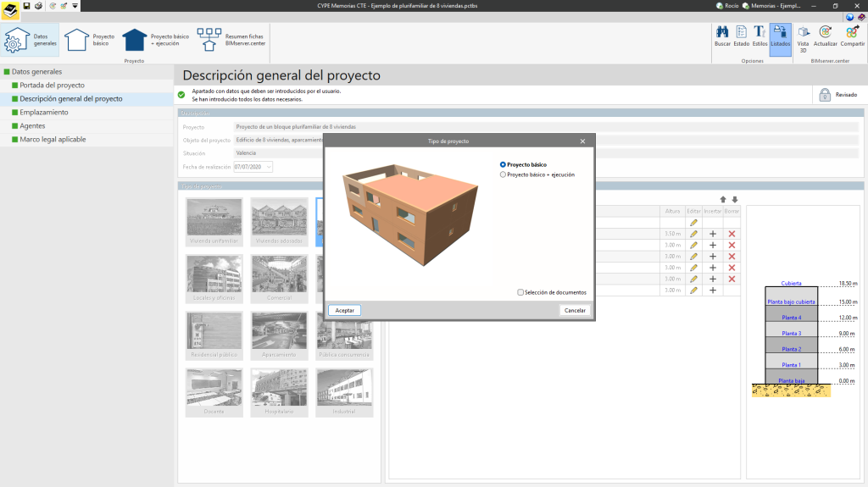Choose the Locales y oficinas thumbnail

[214, 279]
